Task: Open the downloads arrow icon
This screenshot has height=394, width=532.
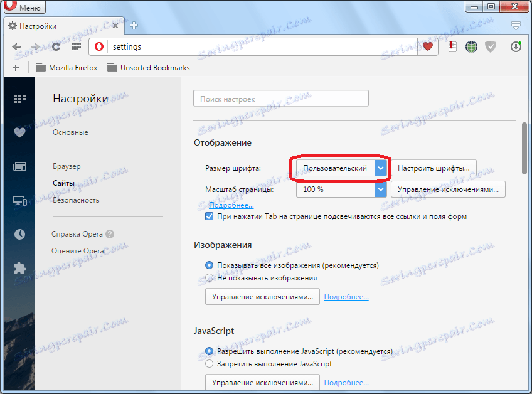Action: click(516, 46)
